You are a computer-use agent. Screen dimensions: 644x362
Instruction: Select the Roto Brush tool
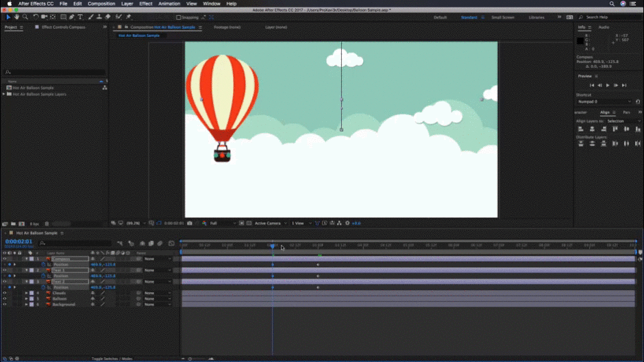[119, 17]
